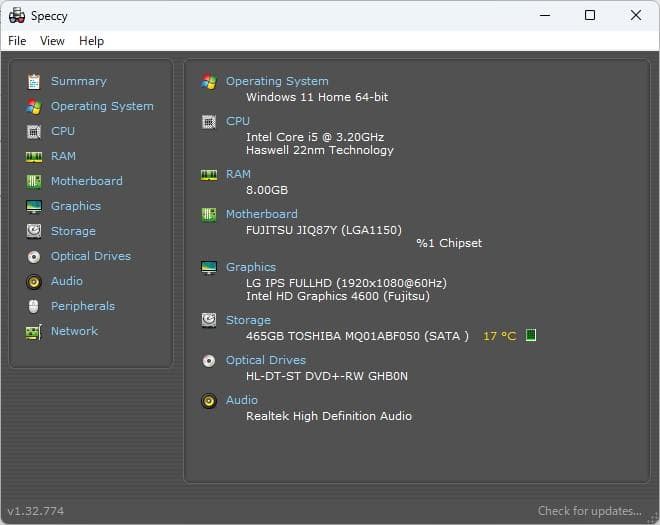The height and width of the screenshot is (525, 660).
Task: Click the Network card icon in sidebar
Action: [x=34, y=331]
